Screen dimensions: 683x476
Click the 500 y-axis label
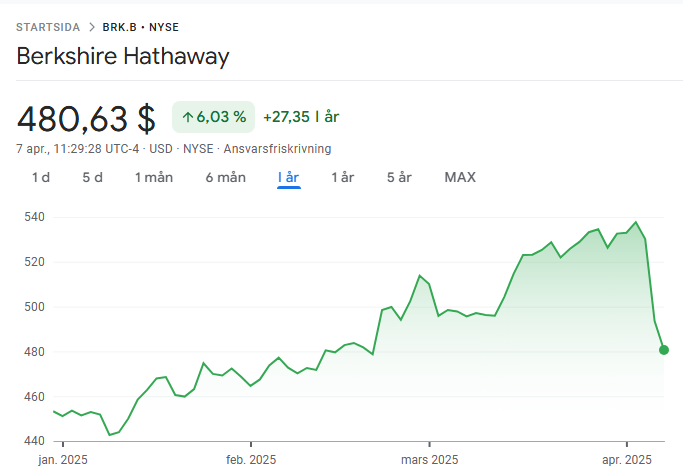coord(34,307)
